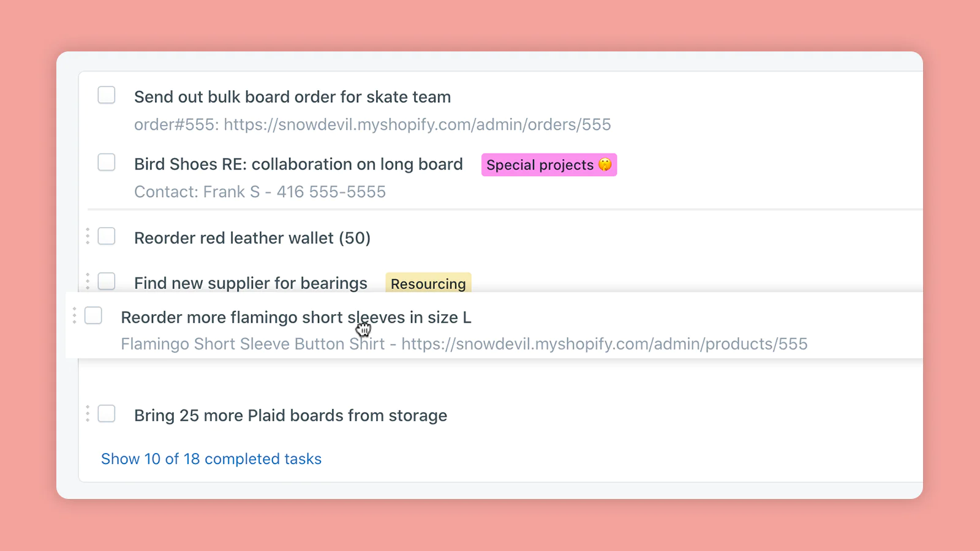Open order#555 note with snowdevil orders link
The width and height of the screenshot is (980, 551).
click(372, 125)
